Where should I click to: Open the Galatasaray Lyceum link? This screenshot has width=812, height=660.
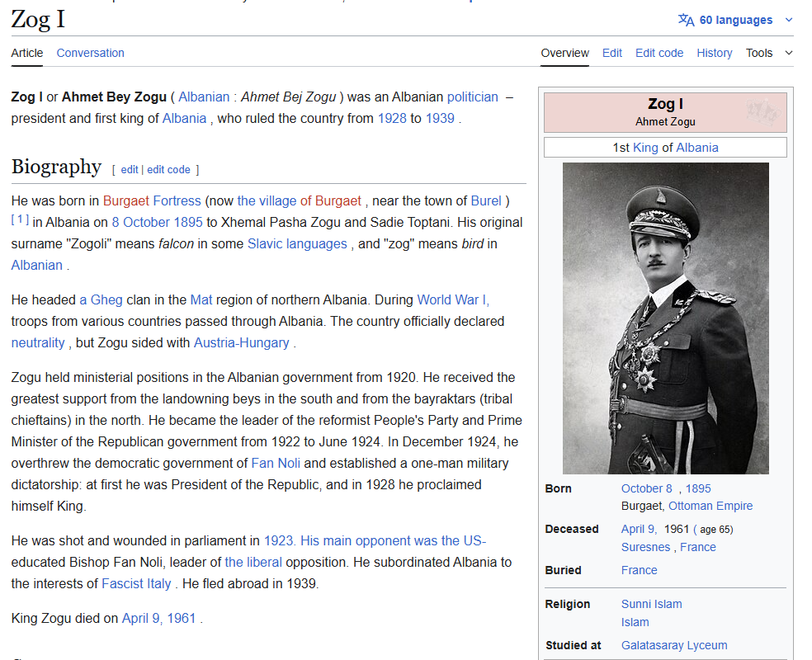click(673, 645)
